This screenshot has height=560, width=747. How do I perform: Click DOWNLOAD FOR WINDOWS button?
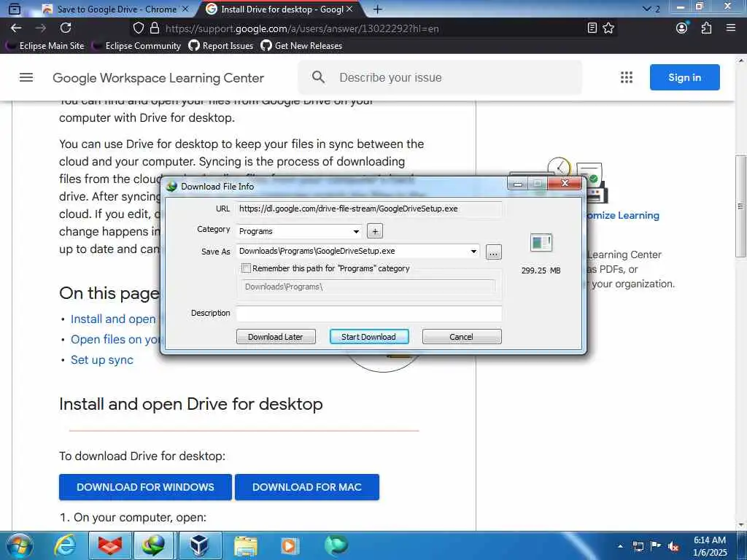pos(145,487)
